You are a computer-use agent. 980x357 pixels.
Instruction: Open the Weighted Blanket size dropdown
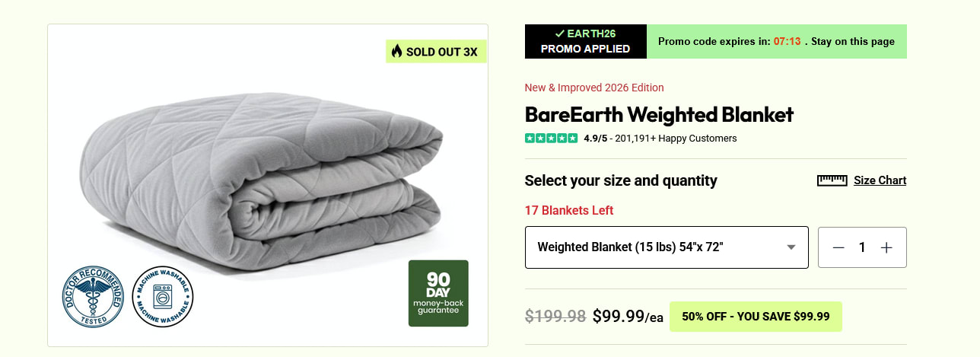coord(666,247)
